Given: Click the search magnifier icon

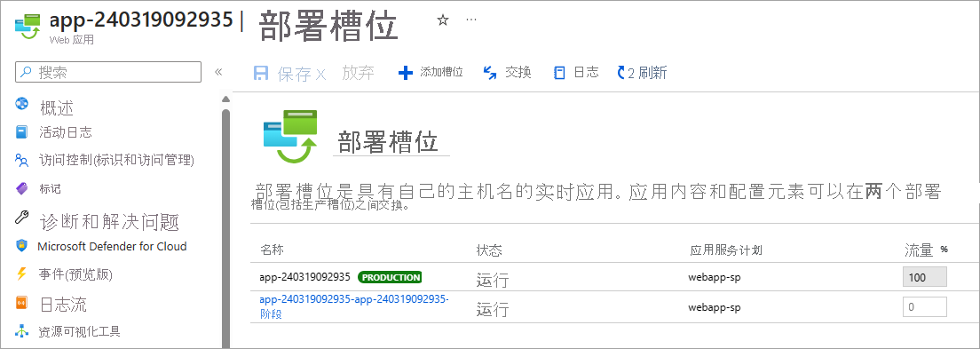Looking at the screenshot, I should (27, 72).
